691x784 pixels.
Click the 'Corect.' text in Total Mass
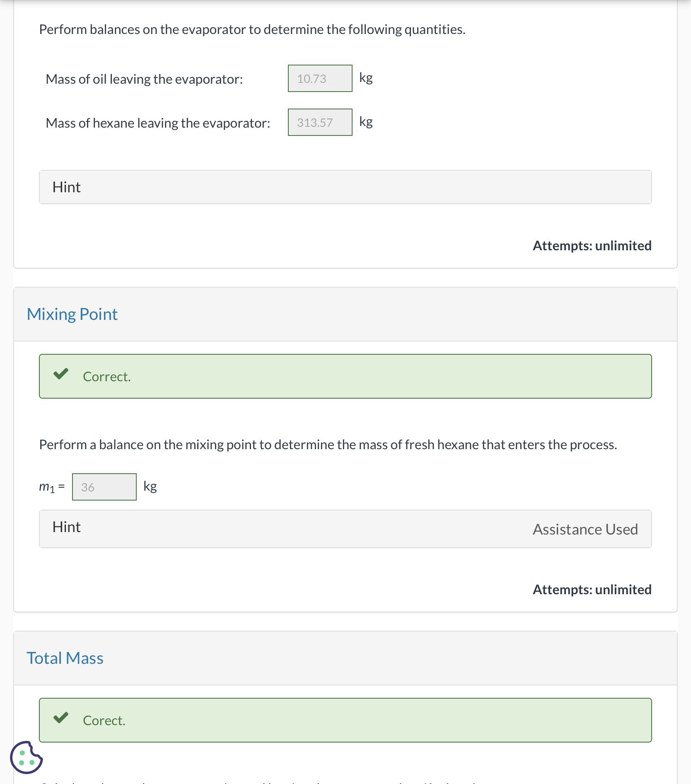(x=104, y=721)
